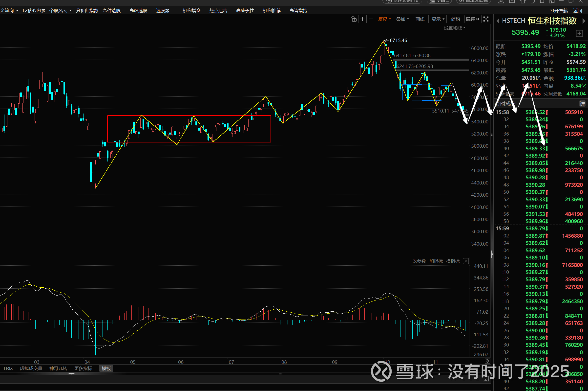The image size is (588, 391).
Task: Toggle 隐藏 side panel button
Action: [472, 19]
